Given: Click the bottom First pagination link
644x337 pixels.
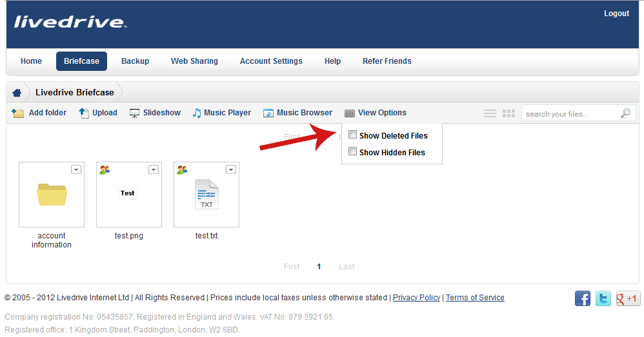Looking at the screenshot, I should pos(292,267).
